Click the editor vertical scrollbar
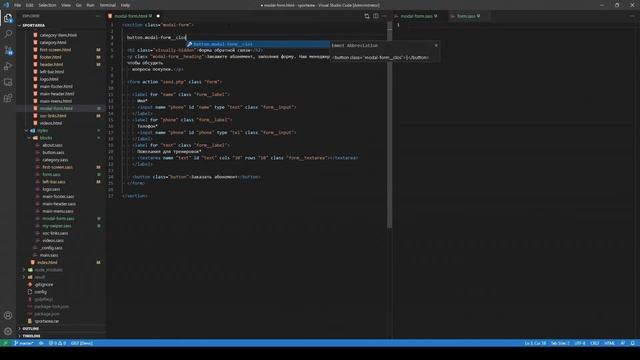The height and width of the screenshot is (360, 640). click(x=389, y=124)
